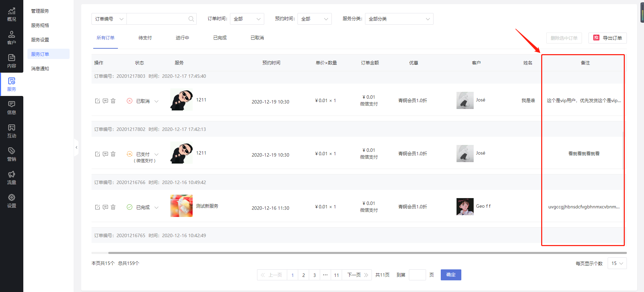Open the 营销 marketing section
The image size is (644, 292).
pyautogui.click(x=12, y=155)
